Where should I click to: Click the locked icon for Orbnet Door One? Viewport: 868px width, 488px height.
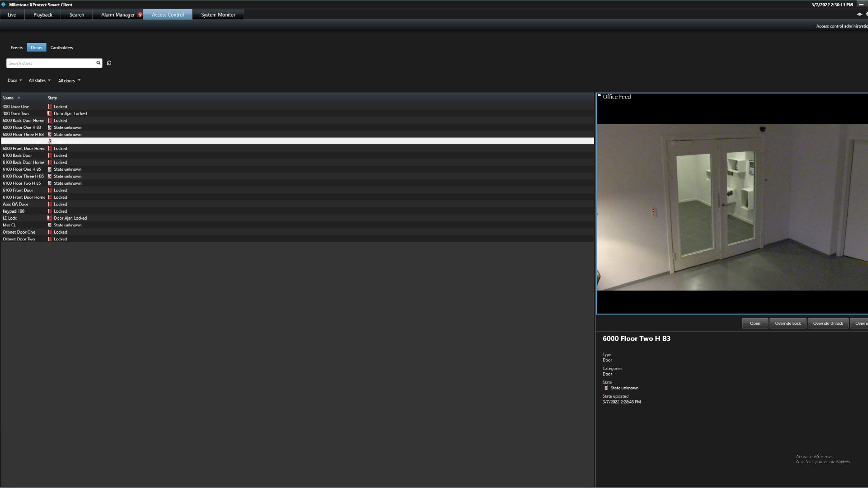(x=50, y=232)
